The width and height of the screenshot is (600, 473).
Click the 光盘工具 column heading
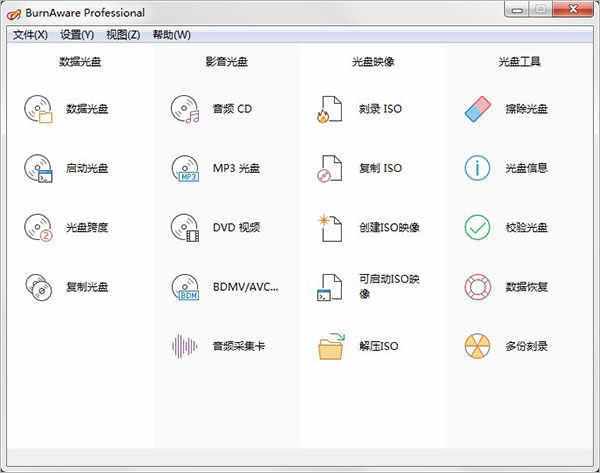pyautogui.click(x=519, y=62)
